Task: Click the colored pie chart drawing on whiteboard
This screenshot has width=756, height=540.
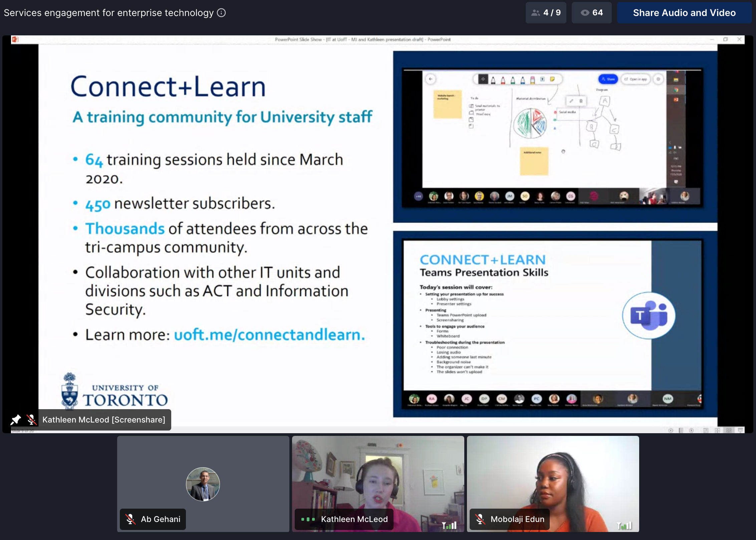Action: pyautogui.click(x=530, y=123)
